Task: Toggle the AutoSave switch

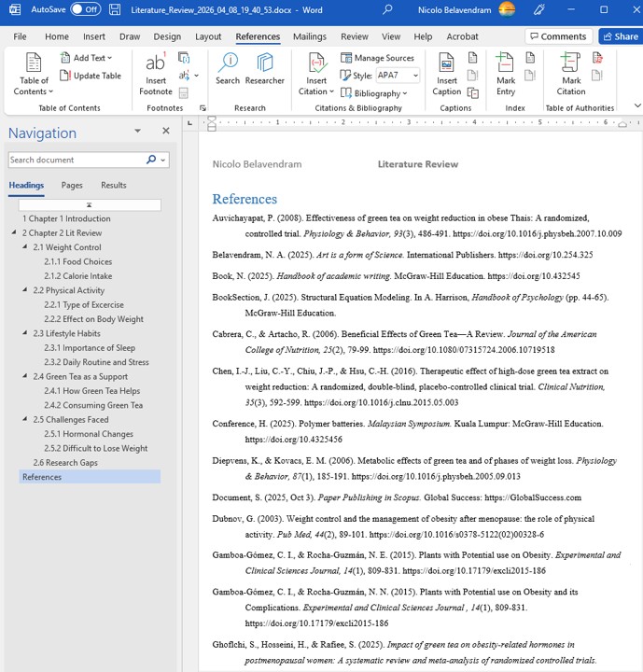Action: [86, 9]
